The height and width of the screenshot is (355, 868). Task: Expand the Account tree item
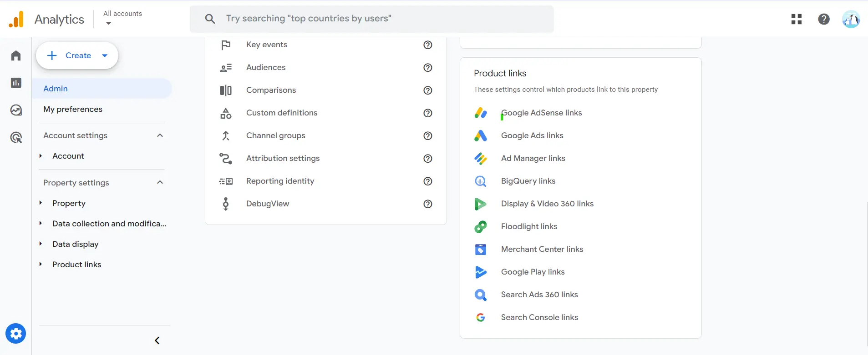(41, 156)
